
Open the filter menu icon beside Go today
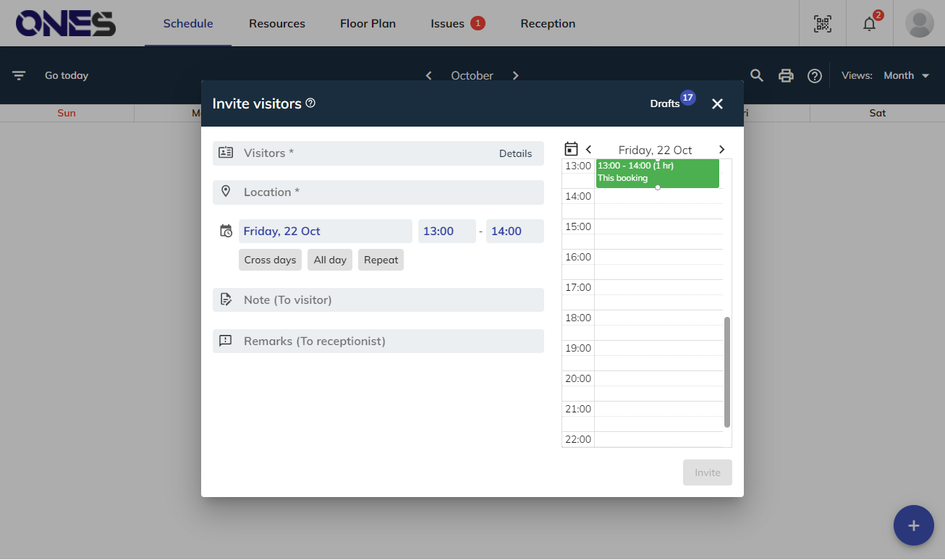19,75
